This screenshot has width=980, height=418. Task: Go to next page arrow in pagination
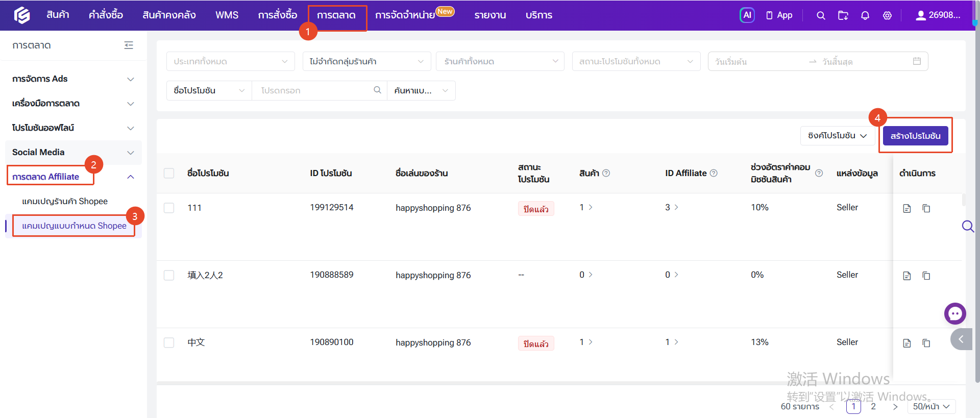(x=895, y=407)
